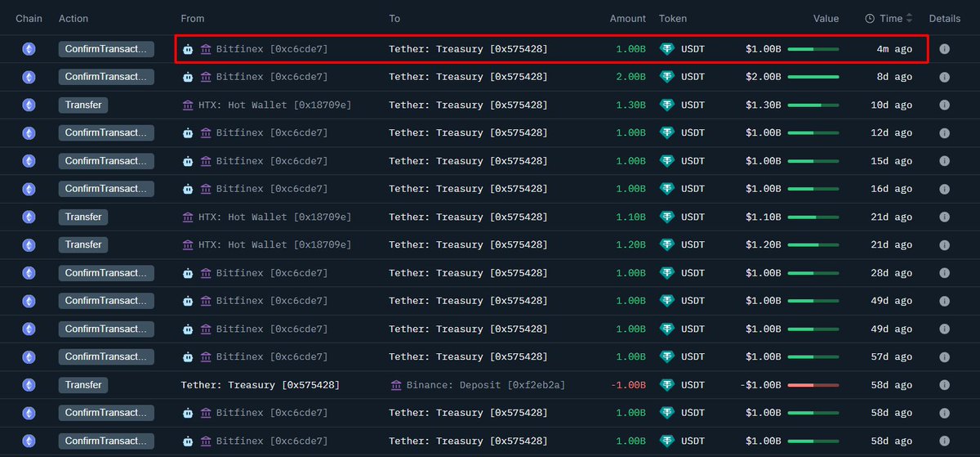This screenshot has width=980, height=457.
Task: Click bot icon before Bitfinex in 4m row
Action: pos(188,49)
